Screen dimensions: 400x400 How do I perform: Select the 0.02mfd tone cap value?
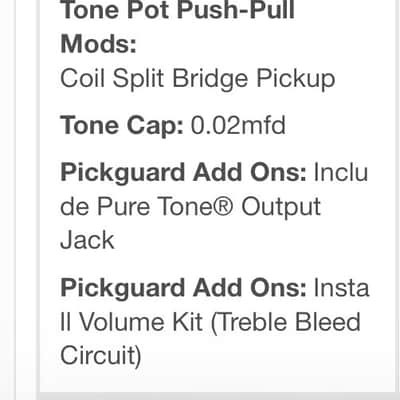(x=238, y=125)
